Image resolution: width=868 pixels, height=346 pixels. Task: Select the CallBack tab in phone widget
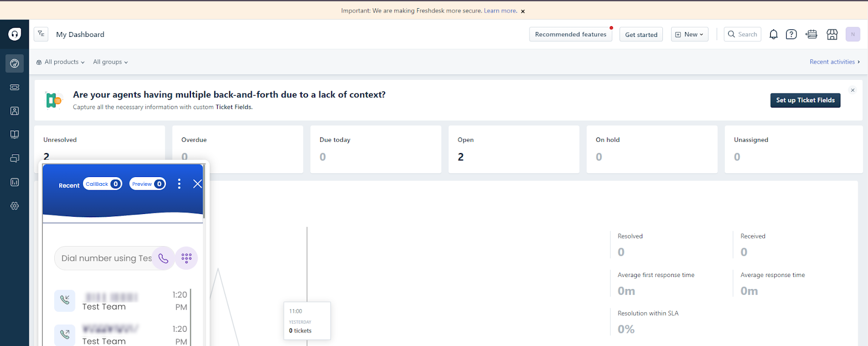pos(102,184)
